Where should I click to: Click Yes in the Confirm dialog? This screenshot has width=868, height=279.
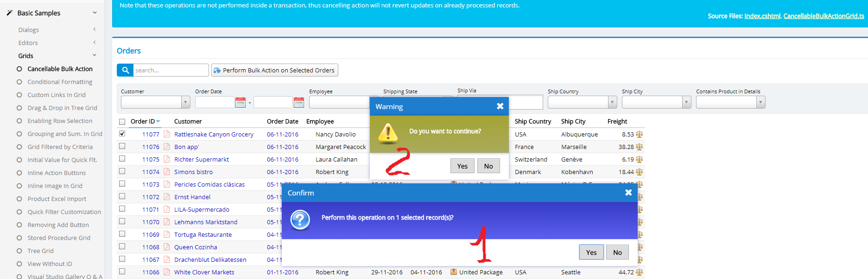(x=591, y=252)
